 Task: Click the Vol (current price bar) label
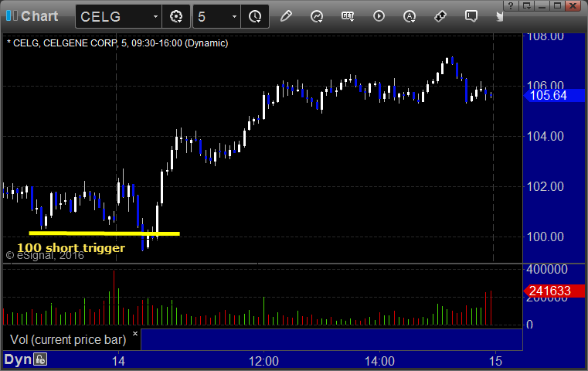pos(68,339)
